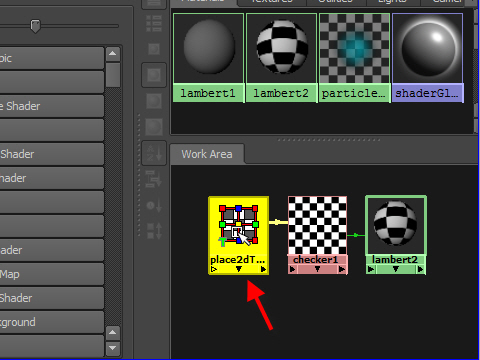Image resolution: width=480 pixels, height=360 pixels.
Task: Click place2dT node output connection arrow
Action: [263, 269]
